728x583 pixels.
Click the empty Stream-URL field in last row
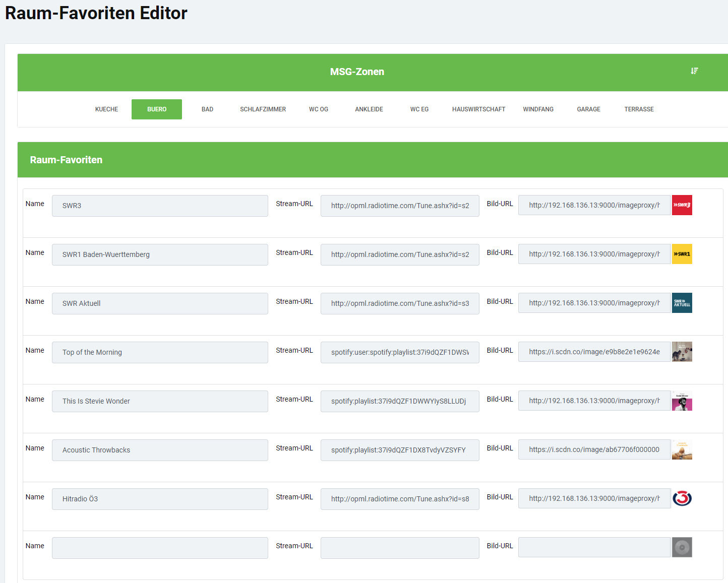tap(400, 548)
